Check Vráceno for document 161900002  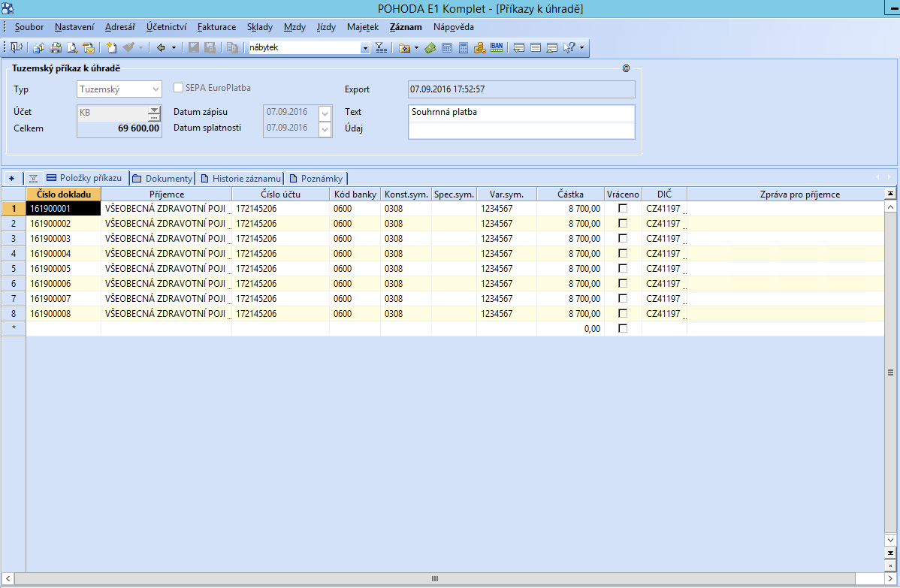tap(623, 223)
